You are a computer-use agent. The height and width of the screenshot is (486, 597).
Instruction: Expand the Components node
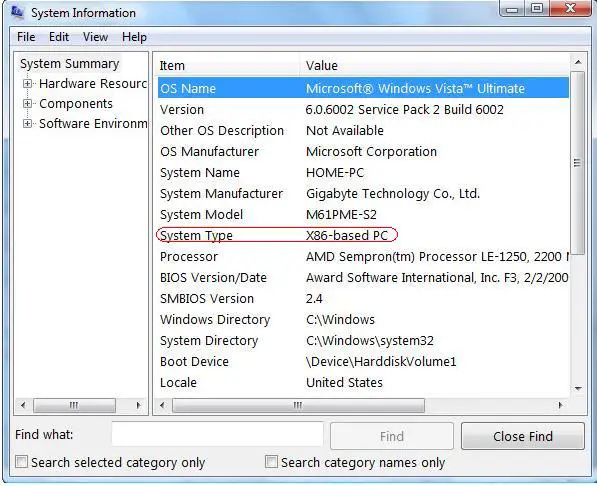27,104
